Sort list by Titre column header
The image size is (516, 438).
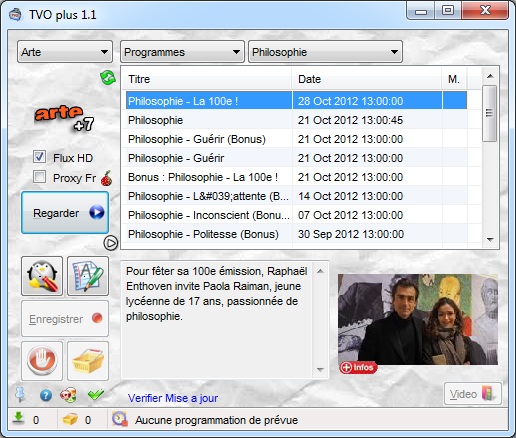207,79
